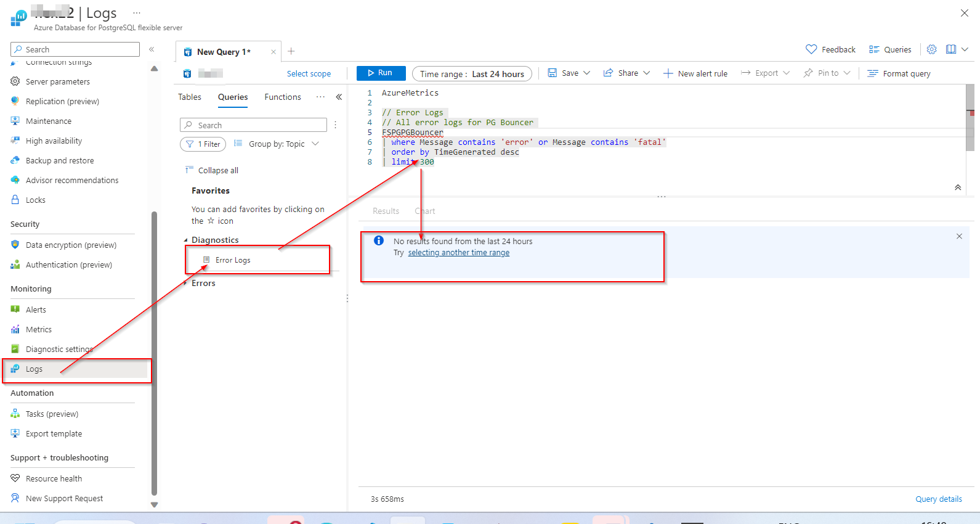980x524 pixels.
Task: Open Feedback heart icon
Action: click(811, 49)
